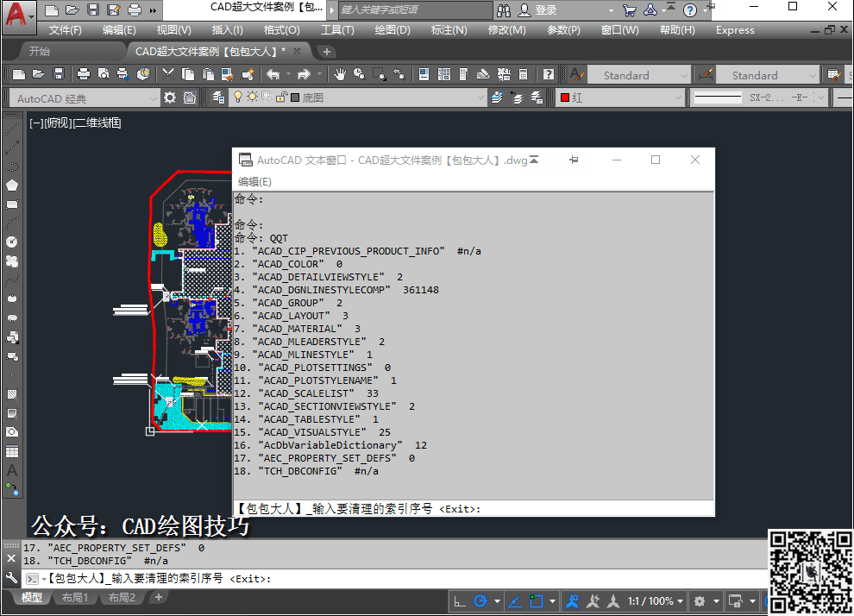The height and width of the screenshot is (616, 854).
Task: Click the 二维线框 visual style label
Action: click(x=97, y=123)
